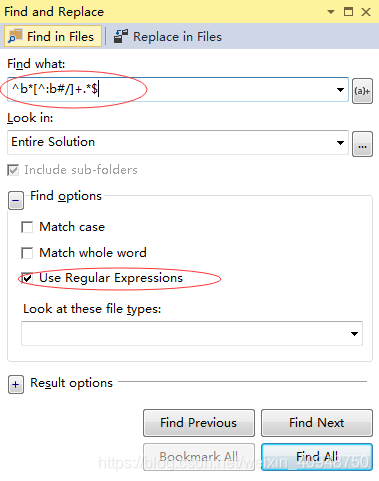Click the Find All button

(317, 457)
